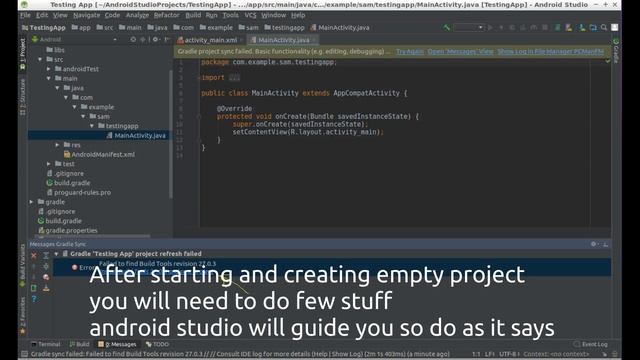Open the Structure side tab
Image resolution: width=640 pixels, height=360 pixels.
pyautogui.click(x=23, y=97)
